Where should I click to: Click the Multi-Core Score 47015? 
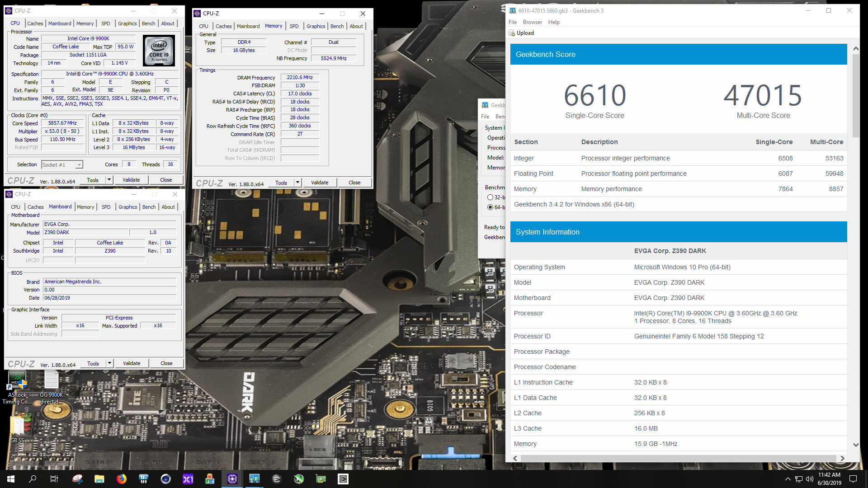coord(763,95)
